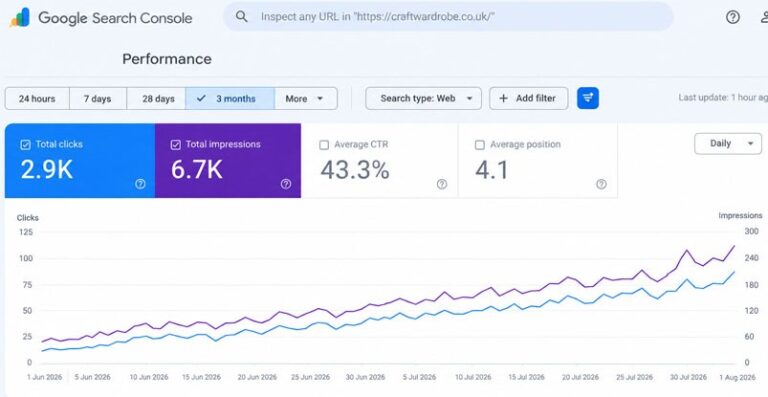This screenshot has height=397, width=768.
Task: Click the 5 Jun 2026 axis date
Action: coord(93,377)
